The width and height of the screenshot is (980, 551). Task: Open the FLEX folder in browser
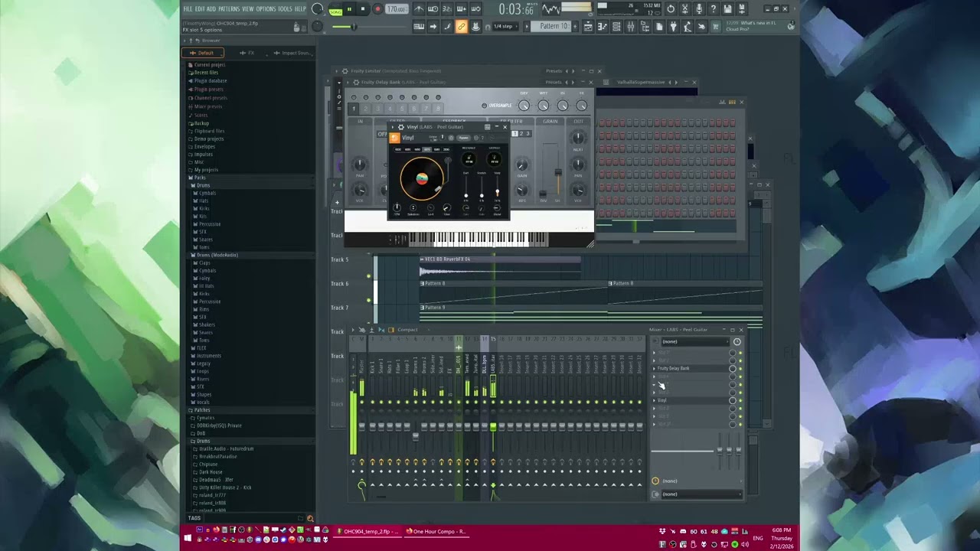[201, 348]
